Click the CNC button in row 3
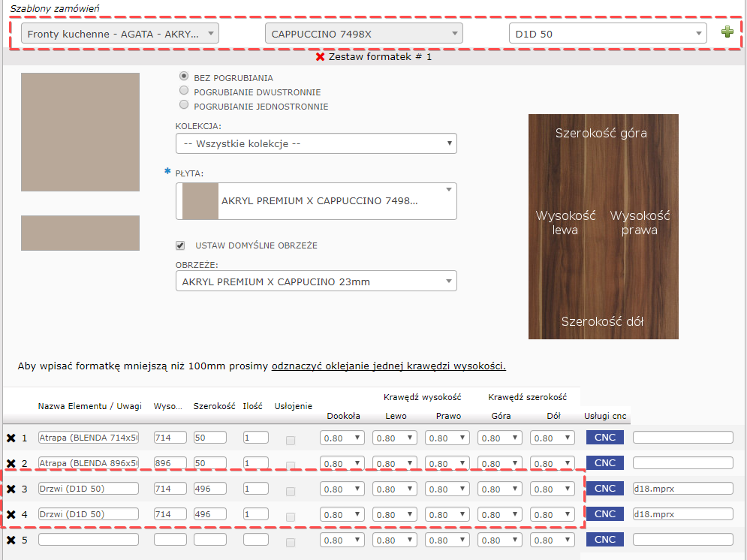 click(604, 489)
